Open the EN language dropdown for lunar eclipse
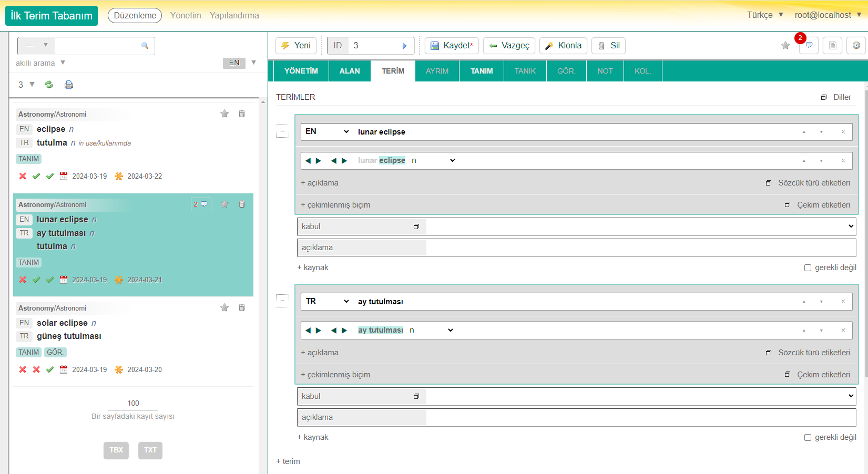Screen dimensions: 868x474 pyautogui.click(x=327, y=131)
